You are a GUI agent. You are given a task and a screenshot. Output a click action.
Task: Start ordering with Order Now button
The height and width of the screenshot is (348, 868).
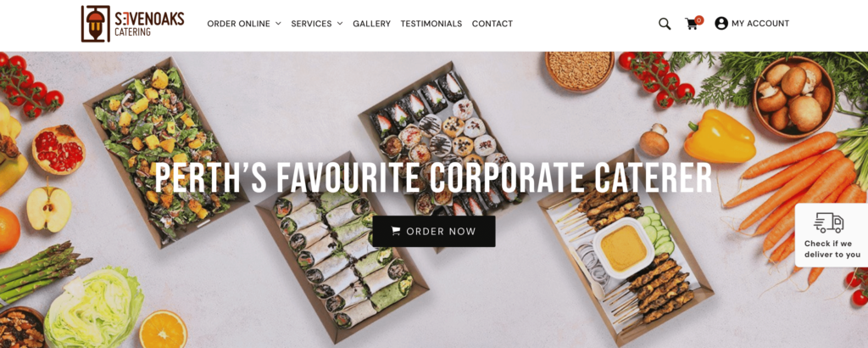coord(434,231)
